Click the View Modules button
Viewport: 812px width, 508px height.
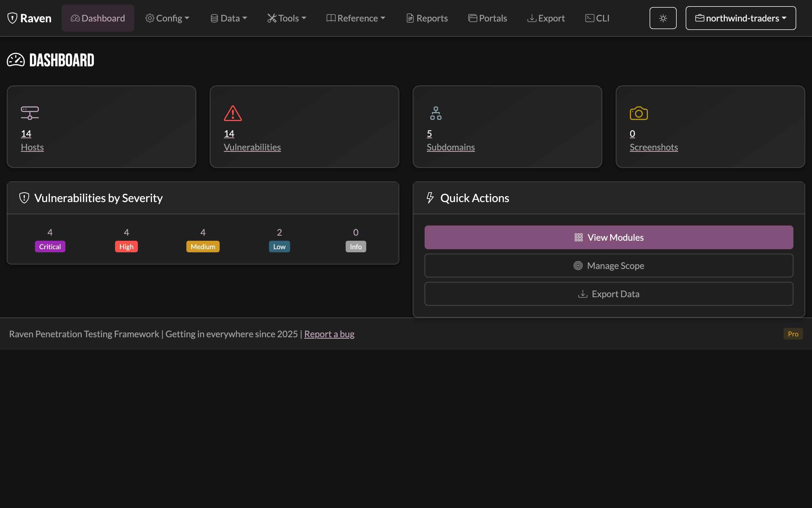pos(609,238)
